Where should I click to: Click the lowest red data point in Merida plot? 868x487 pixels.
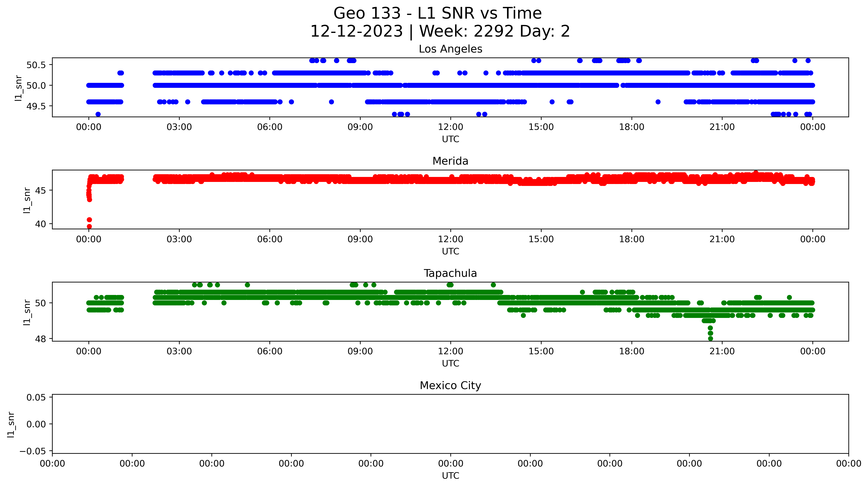coord(89,227)
